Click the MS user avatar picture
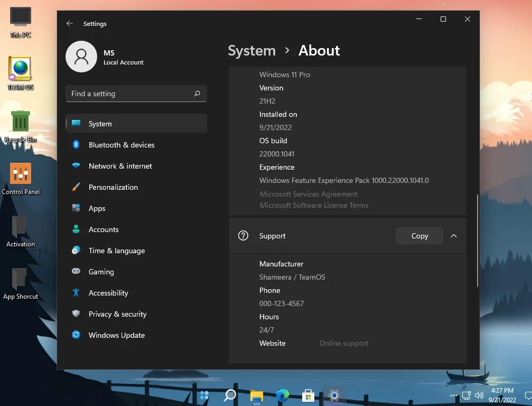The height and width of the screenshot is (406, 532). tap(81, 57)
